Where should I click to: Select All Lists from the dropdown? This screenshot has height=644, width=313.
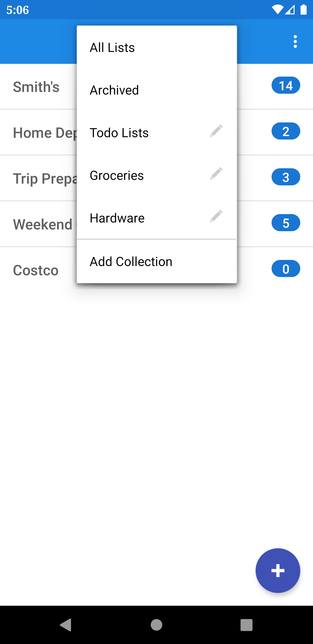point(112,48)
